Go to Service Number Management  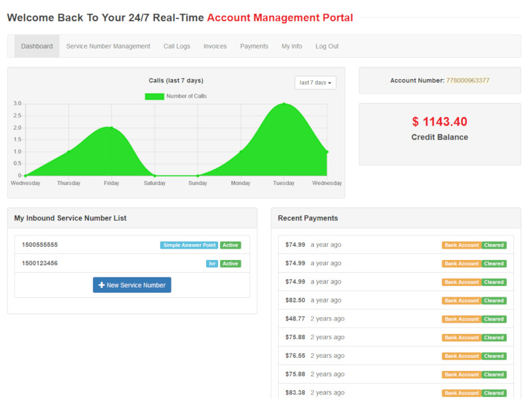pos(108,47)
